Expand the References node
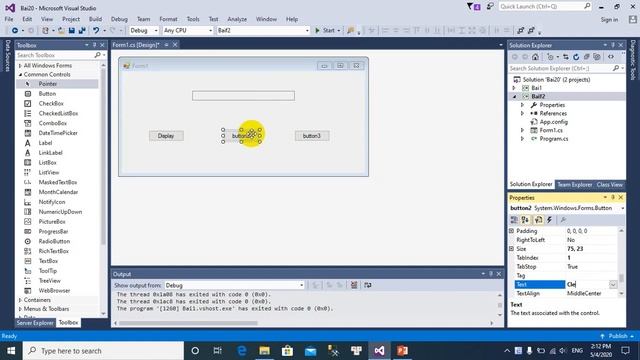The height and width of the screenshot is (360, 640). [522, 113]
